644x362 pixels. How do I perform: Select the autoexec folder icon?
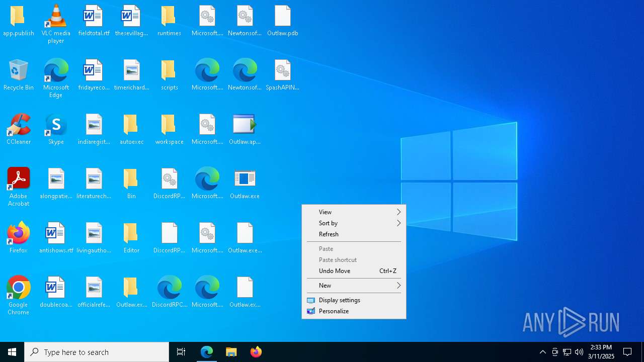coord(131,129)
